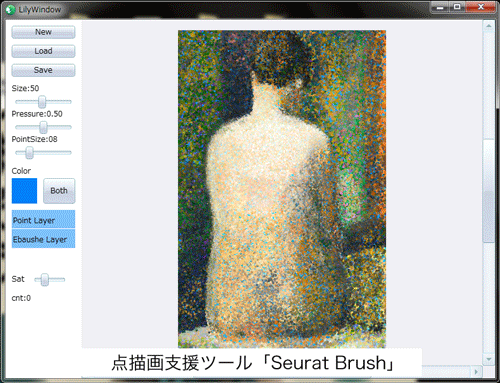500x383 pixels.
Task: Open an image with the Load button
Action: pos(43,51)
